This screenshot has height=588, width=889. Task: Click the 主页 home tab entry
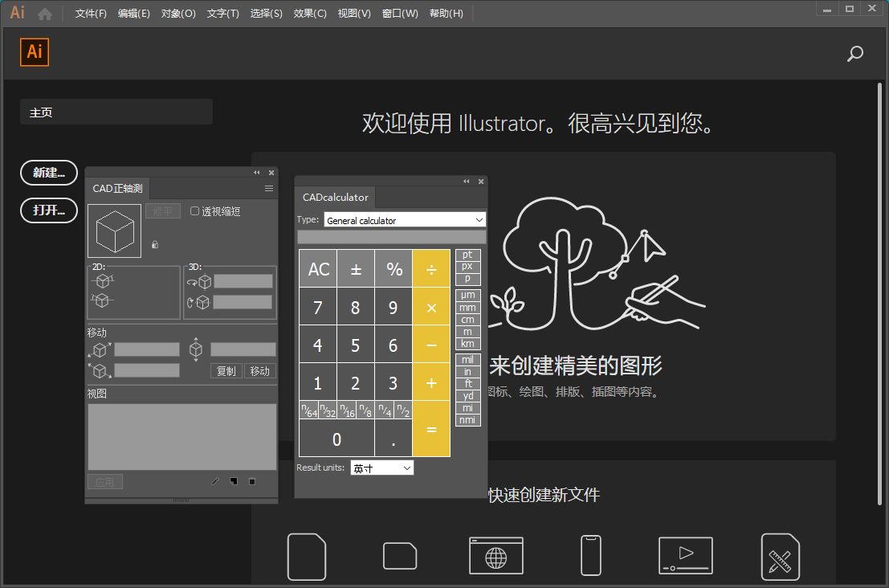pyautogui.click(x=116, y=112)
